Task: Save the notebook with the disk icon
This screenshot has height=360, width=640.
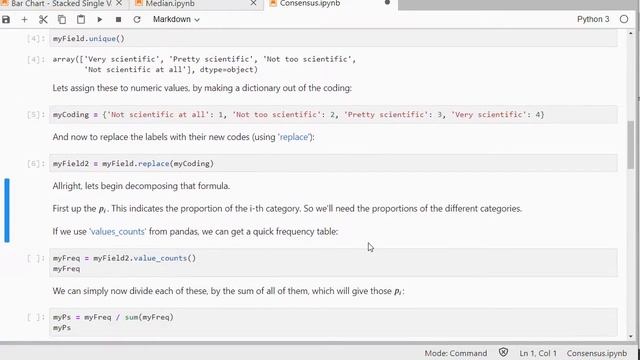Action: click(x=6, y=19)
